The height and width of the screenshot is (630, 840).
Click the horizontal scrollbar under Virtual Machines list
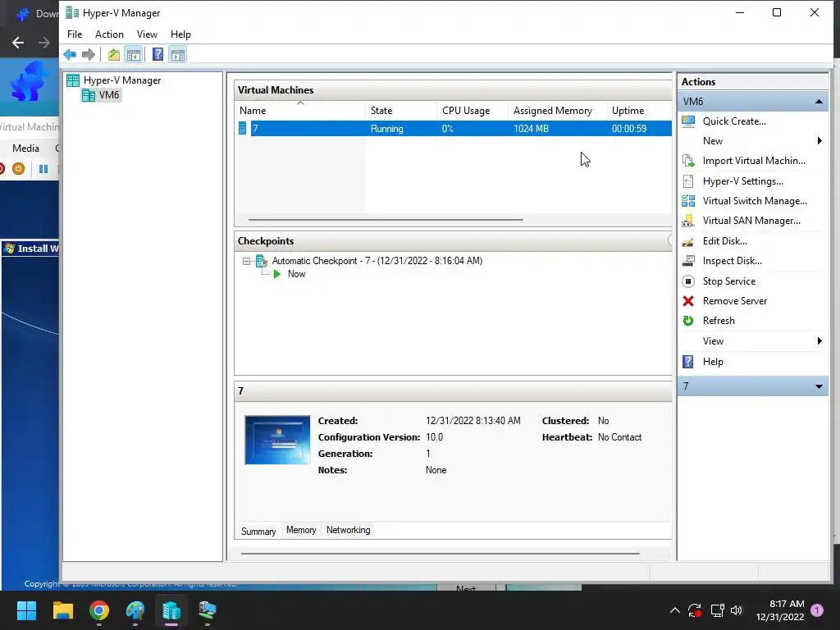coord(386,220)
